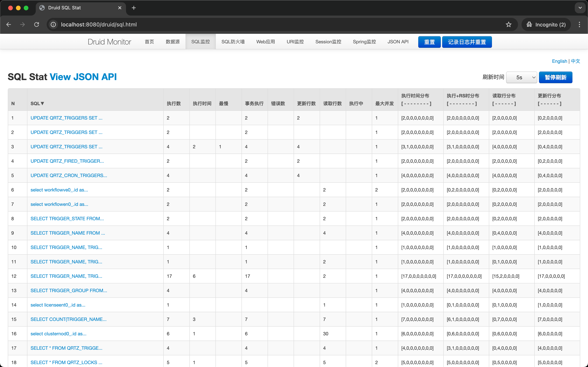Open select clusternod0_.id as... link

(59, 334)
